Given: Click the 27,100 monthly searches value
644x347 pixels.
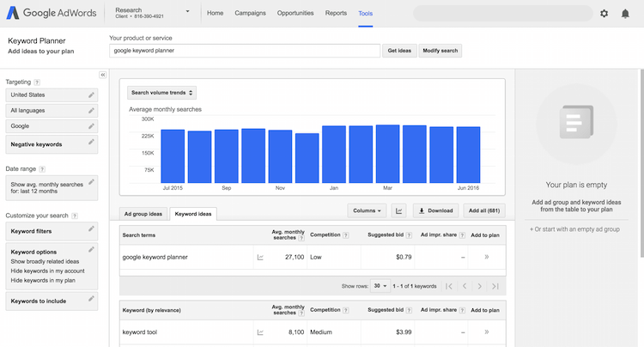Looking at the screenshot, I should 295,257.
